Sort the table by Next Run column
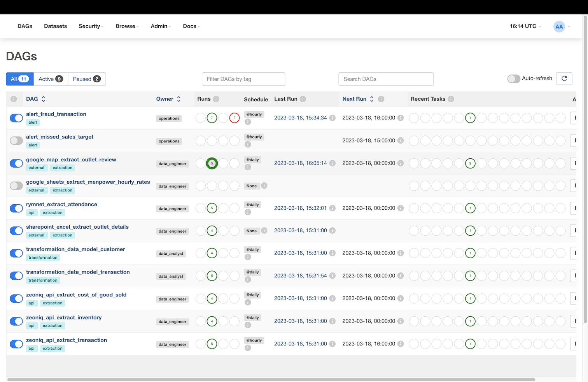This screenshot has width=588, height=382. point(358,99)
